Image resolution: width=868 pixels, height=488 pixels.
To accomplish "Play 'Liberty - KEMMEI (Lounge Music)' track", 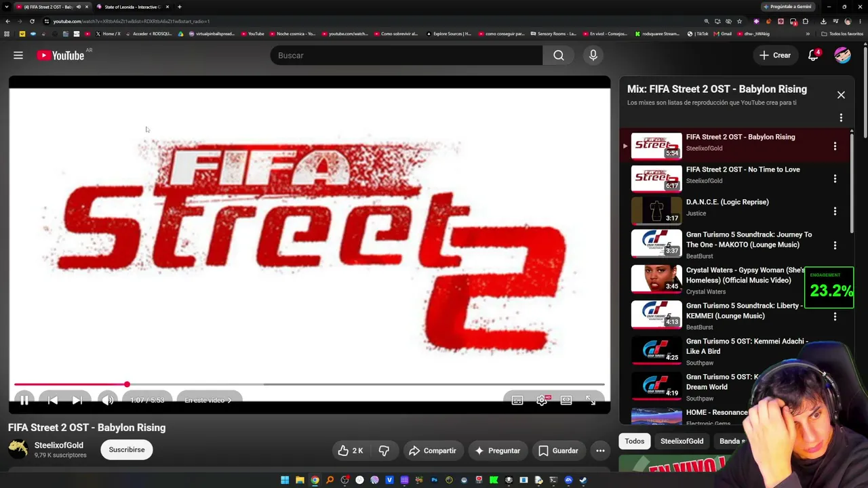I will [x=656, y=315].
